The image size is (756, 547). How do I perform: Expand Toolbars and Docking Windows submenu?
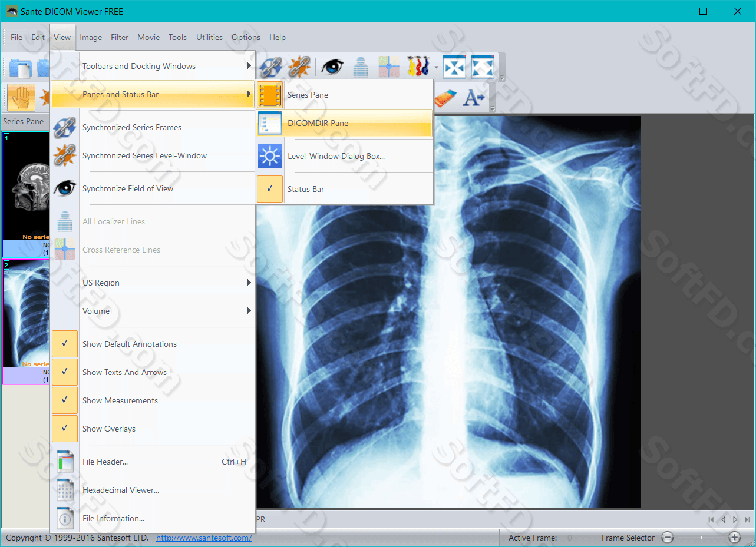[x=153, y=66]
